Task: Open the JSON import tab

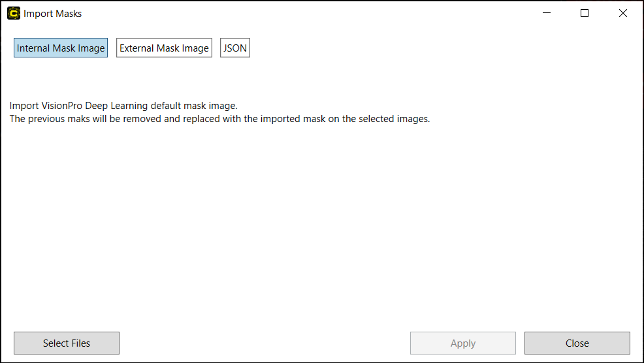Action: (235, 48)
